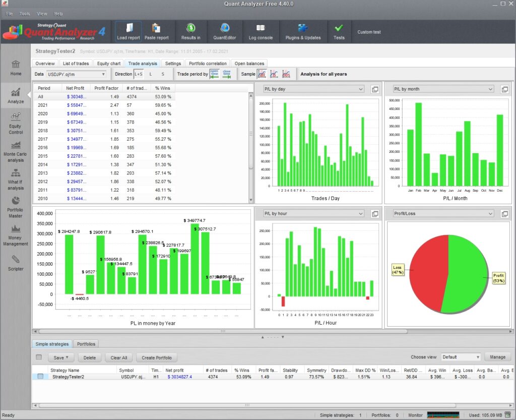Open the Choose view Default dropdown
Viewport: 516px width, 420px height.
461,357
